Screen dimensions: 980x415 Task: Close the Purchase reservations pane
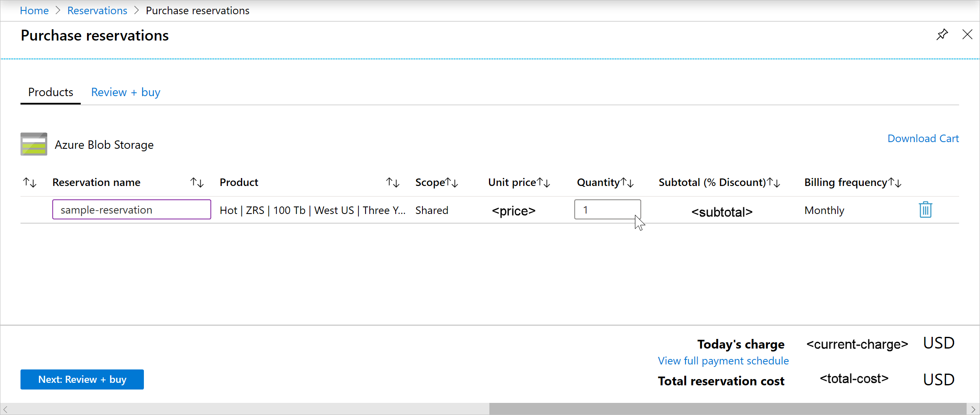pos(967,35)
